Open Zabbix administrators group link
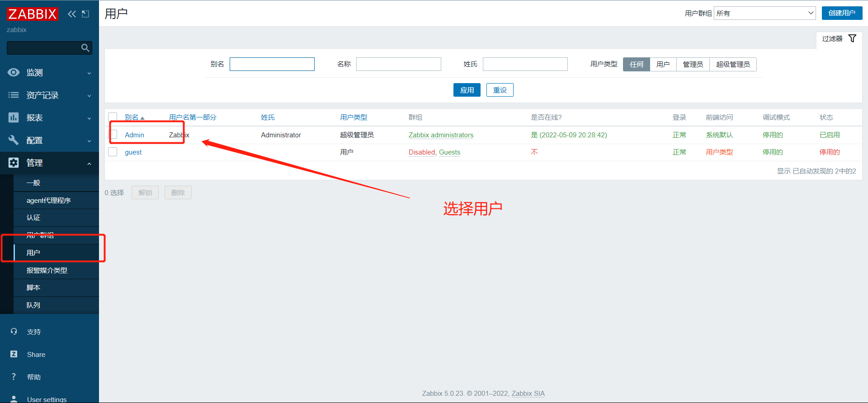Image resolution: width=868 pixels, height=403 pixels. [441, 135]
